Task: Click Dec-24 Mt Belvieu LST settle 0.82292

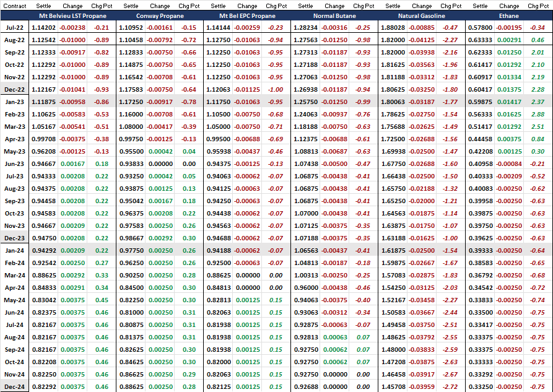Action: (x=44, y=386)
